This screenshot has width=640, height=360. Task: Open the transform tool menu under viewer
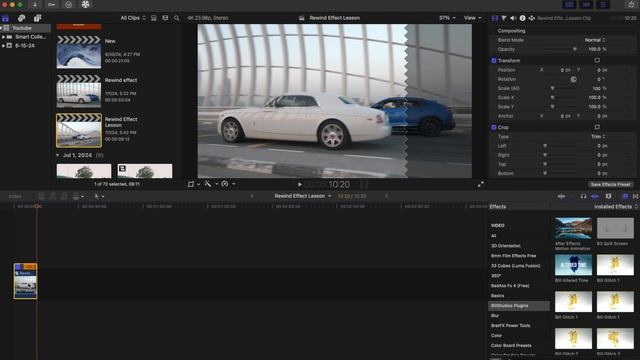(193, 184)
